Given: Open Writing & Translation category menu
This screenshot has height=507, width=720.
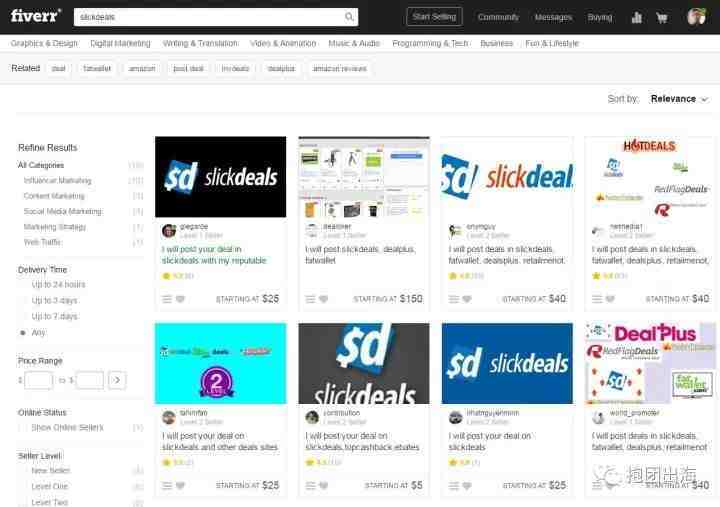Looking at the screenshot, I should (x=200, y=43).
